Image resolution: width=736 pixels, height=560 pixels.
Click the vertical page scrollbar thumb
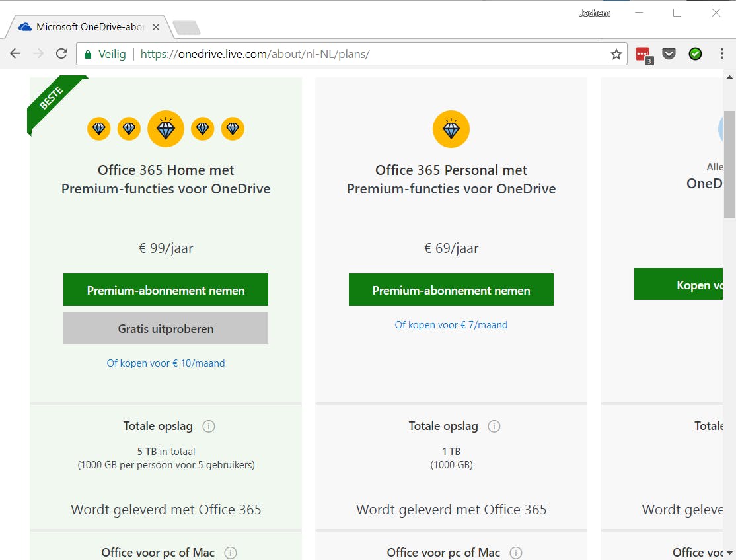729,165
